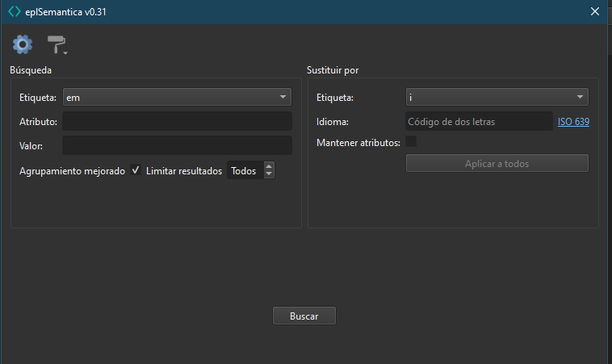Click in the Valor input field
612x364 pixels.
point(177,145)
